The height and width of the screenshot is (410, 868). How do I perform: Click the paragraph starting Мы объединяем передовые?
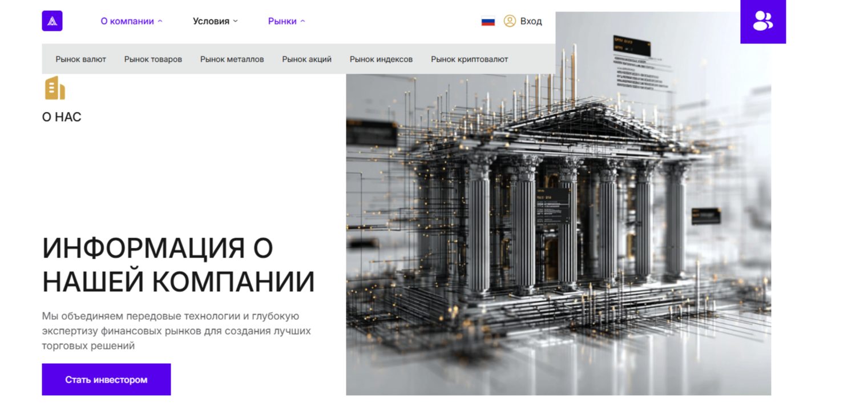click(x=176, y=331)
